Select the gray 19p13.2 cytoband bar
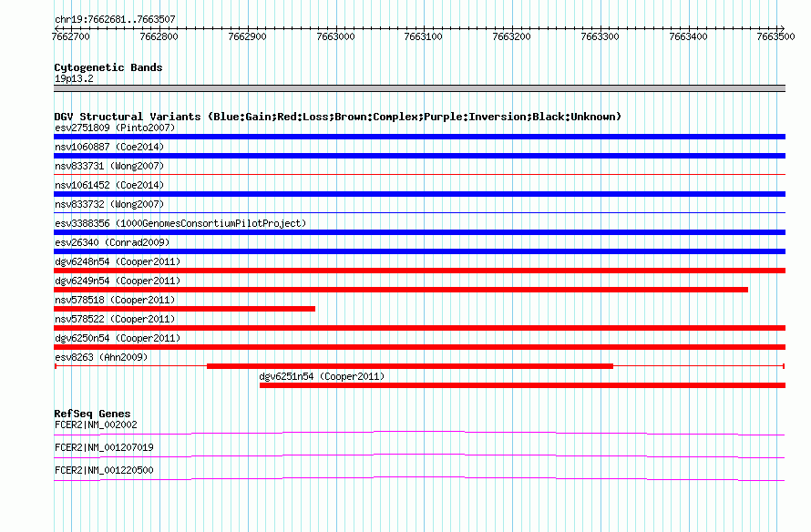Viewport: 811px width, 532px height. click(419, 88)
